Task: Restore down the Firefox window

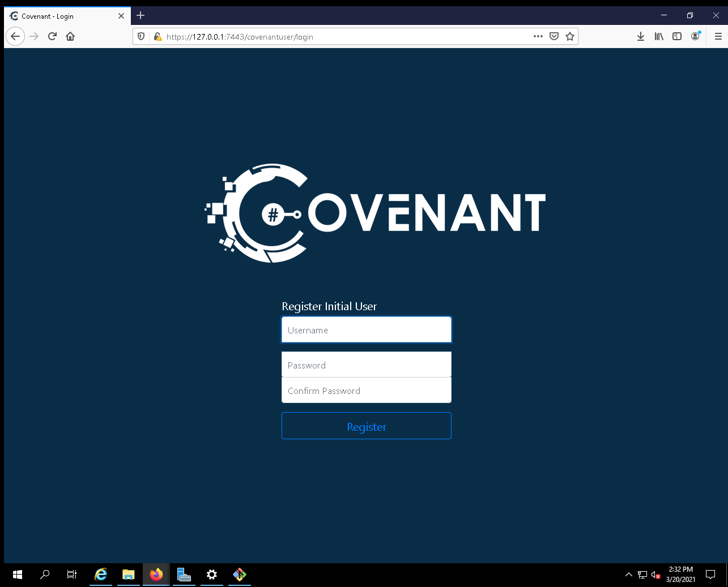Action: (690, 15)
